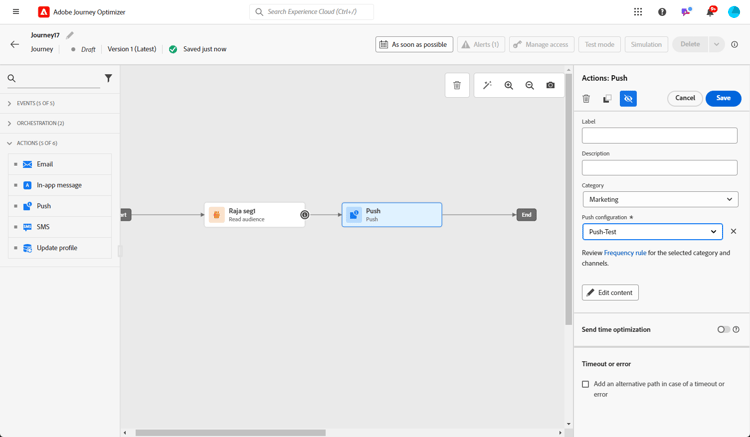Open the Frequency rule link

point(625,253)
